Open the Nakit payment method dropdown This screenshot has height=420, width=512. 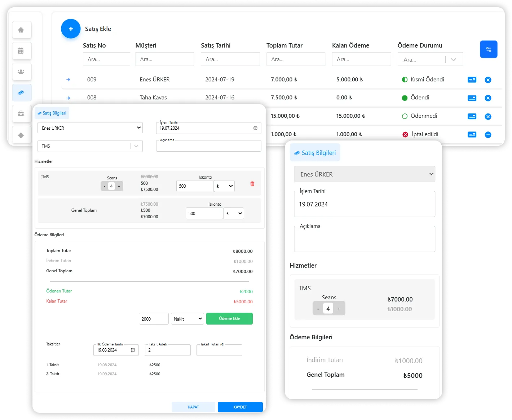187,319
